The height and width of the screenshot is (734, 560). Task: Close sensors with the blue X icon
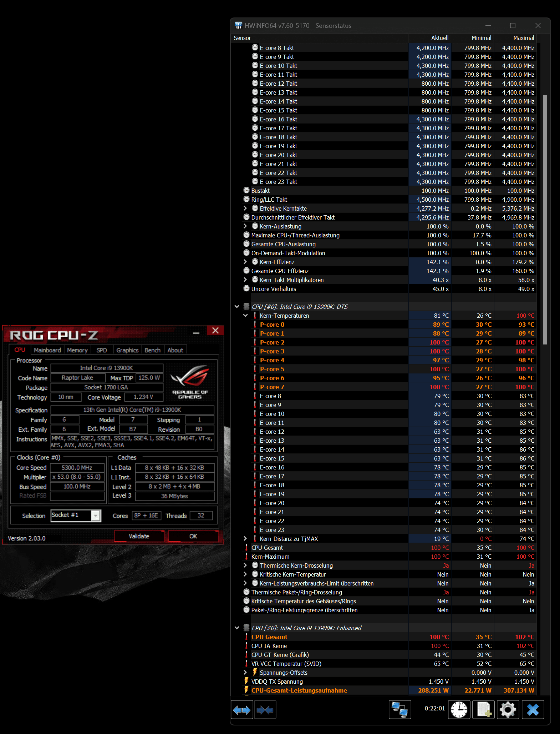click(x=533, y=710)
